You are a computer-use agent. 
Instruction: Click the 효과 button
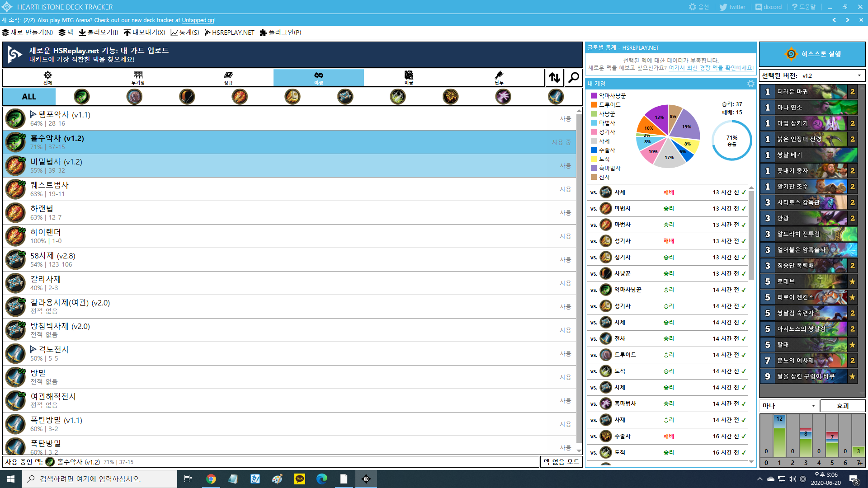coord(843,406)
